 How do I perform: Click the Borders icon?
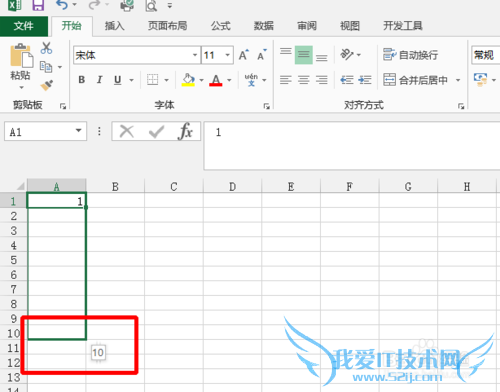[x=153, y=80]
